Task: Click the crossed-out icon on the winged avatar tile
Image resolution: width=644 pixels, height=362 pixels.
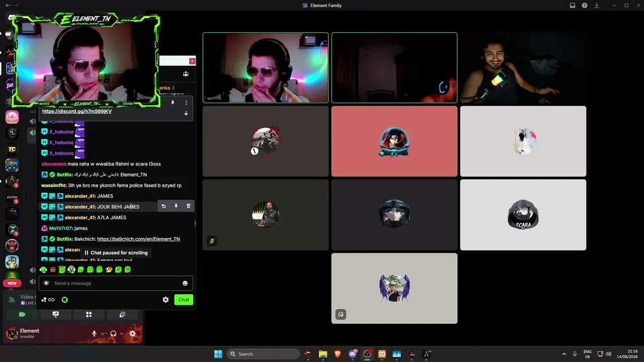Action: coord(341,314)
